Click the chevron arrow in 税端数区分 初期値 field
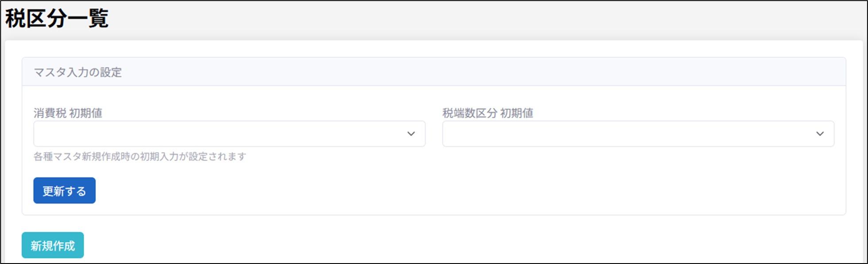Viewport: 868px width, 264px height. click(x=820, y=134)
